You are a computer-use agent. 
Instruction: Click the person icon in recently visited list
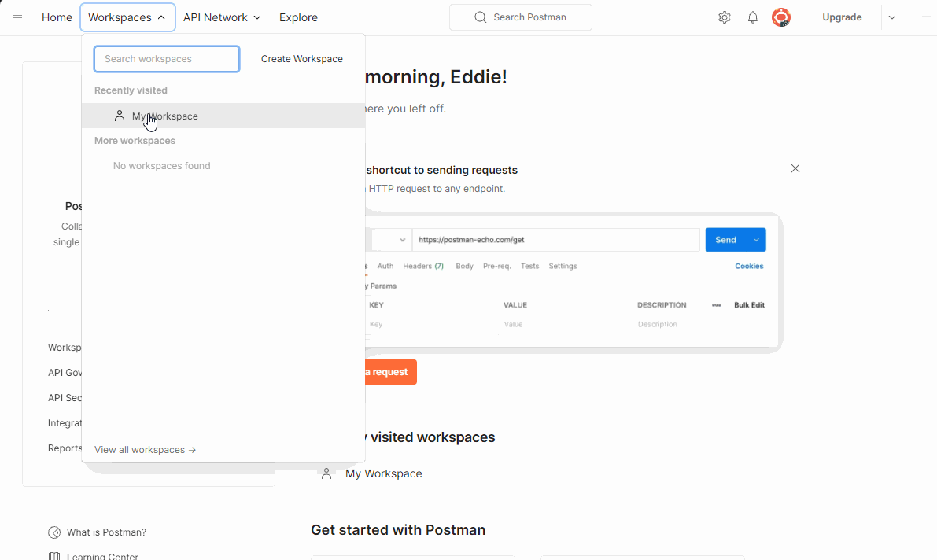pos(326,474)
